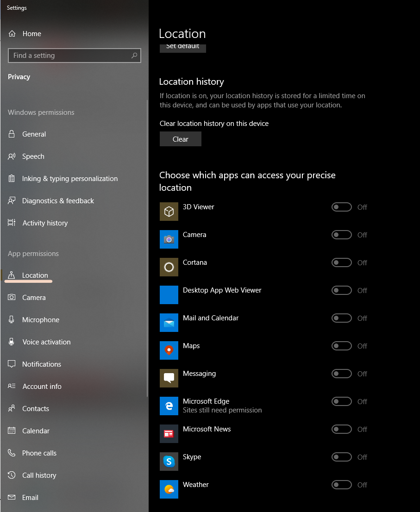Click the Microsoft Edge app icon
The image size is (420, 512).
coord(169,406)
